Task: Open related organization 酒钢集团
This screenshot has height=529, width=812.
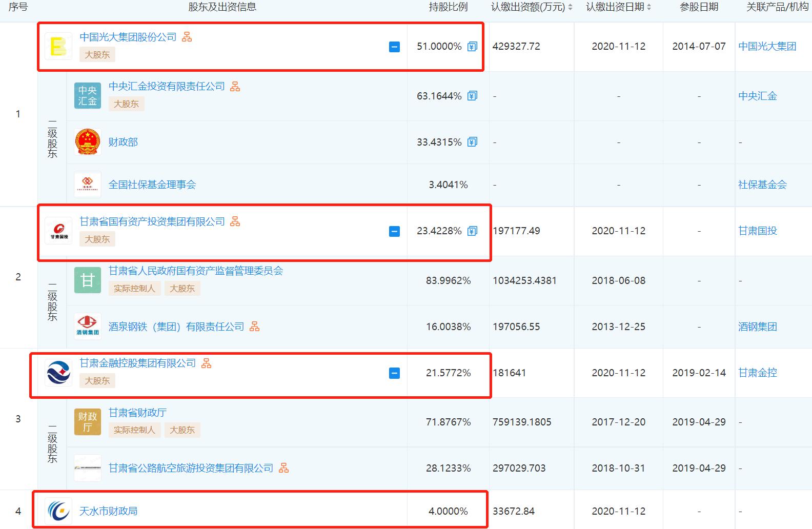Action: [x=758, y=327]
